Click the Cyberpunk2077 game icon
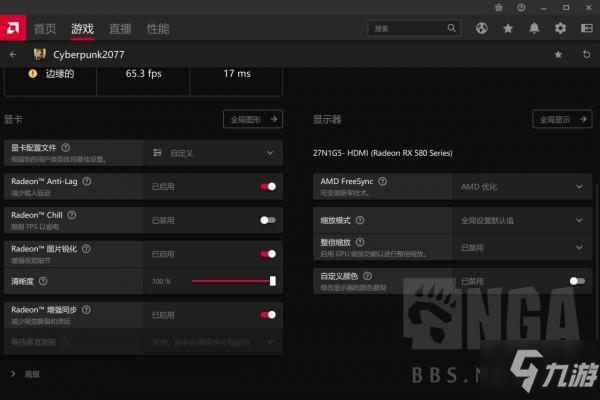 (x=39, y=54)
